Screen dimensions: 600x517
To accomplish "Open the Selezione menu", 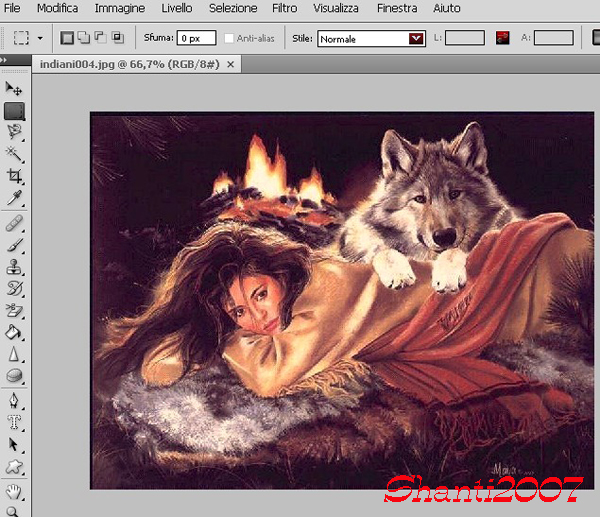I will (233, 8).
